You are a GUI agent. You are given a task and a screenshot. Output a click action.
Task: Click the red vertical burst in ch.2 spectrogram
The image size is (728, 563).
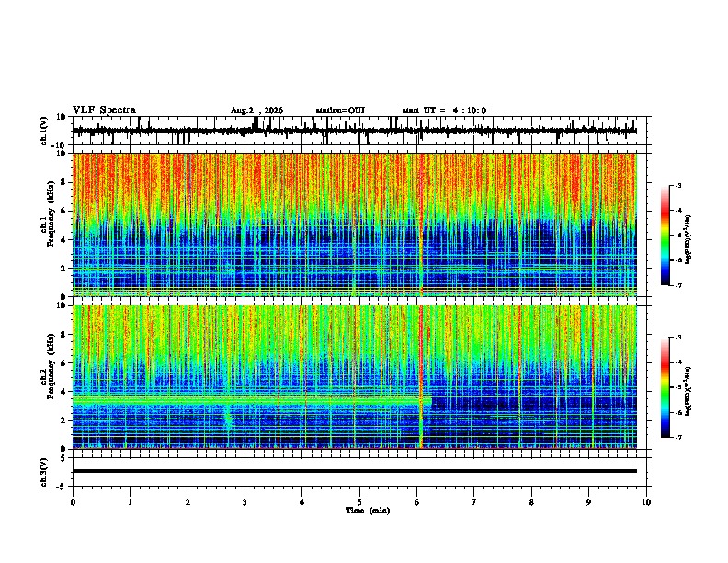point(421,377)
